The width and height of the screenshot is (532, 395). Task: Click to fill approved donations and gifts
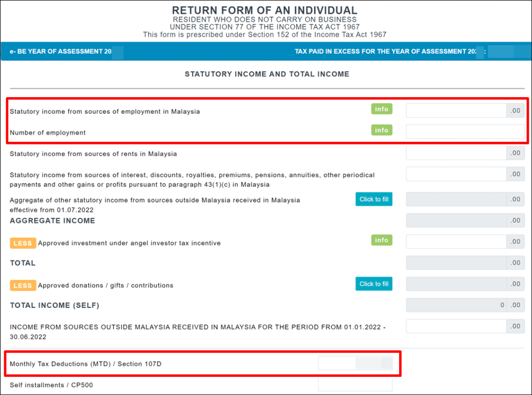click(374, 284)
